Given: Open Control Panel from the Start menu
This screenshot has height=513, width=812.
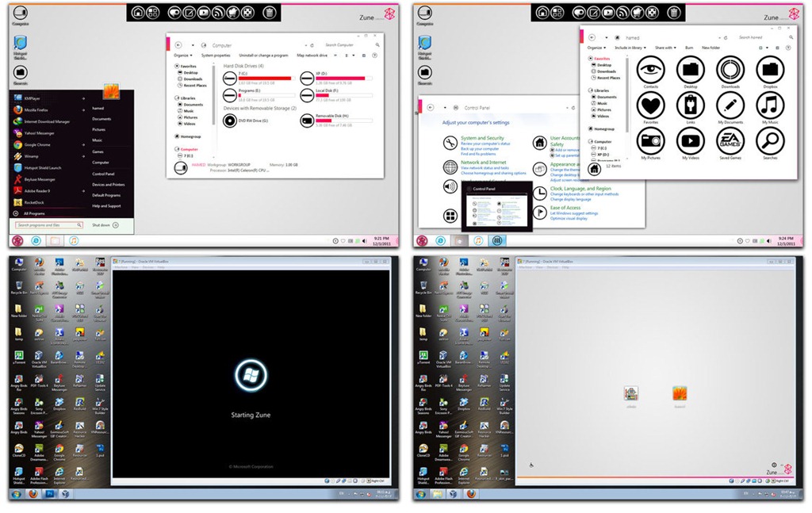Looking at the screenshot, I should click(103, 174).
